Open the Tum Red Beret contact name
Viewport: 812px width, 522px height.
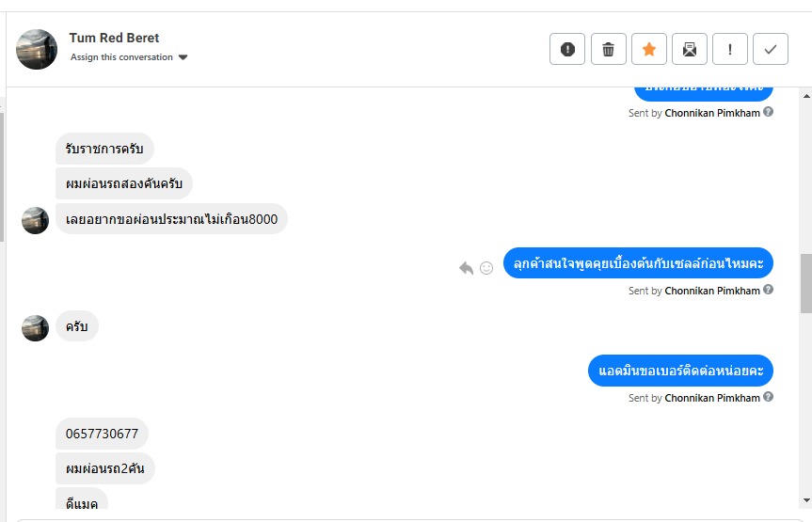[x=114, y=39]
